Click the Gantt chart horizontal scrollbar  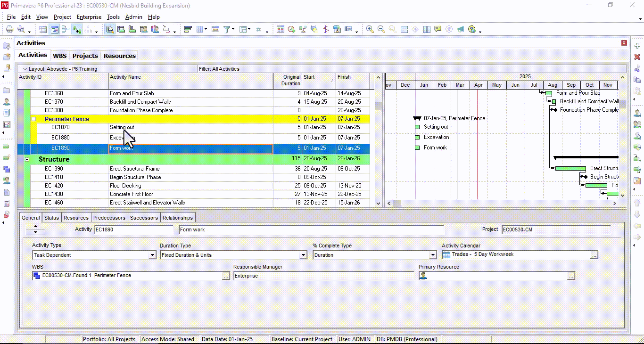pos(502,203)
